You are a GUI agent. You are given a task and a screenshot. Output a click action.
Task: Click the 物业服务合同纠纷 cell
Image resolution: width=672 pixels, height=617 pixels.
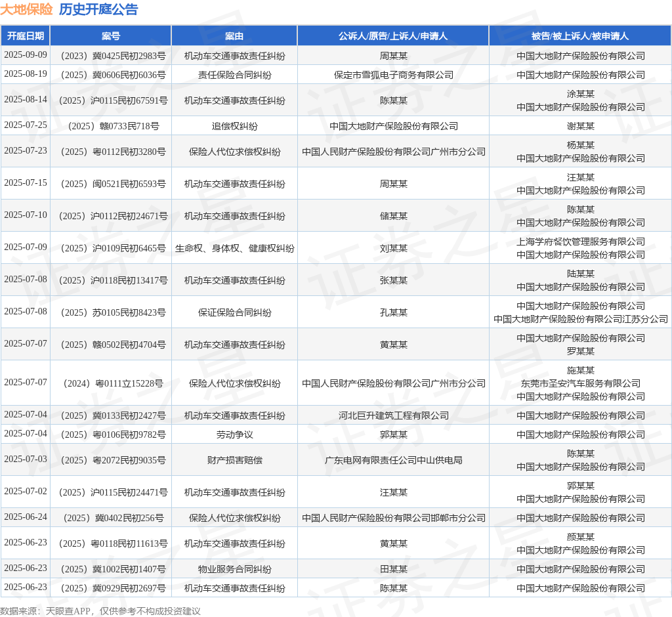[234, 569]
